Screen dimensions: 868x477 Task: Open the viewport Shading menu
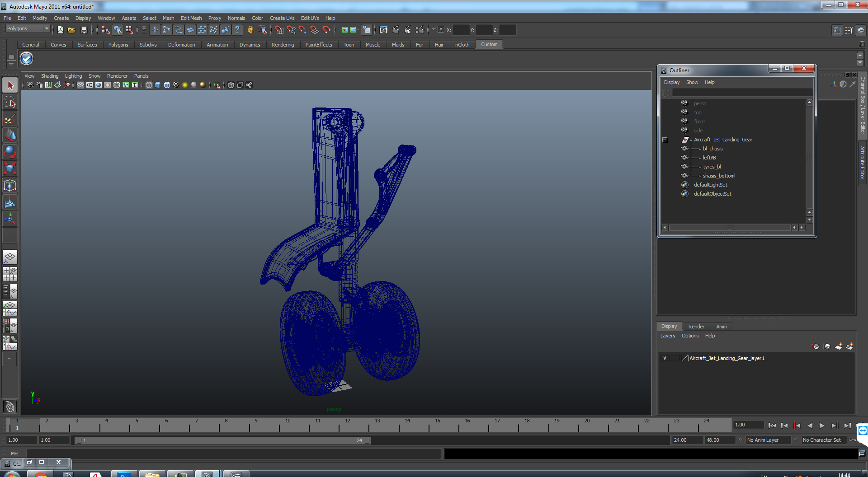pos(50,76)
